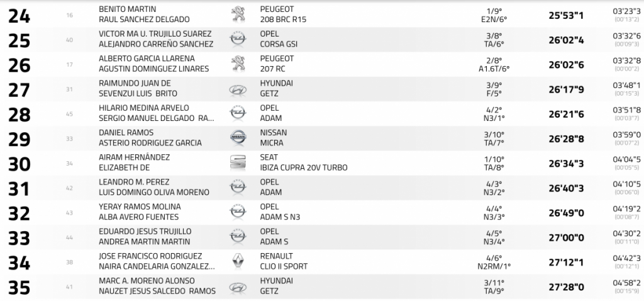644x301 pixels.
Task: Click the Peugeot logo in row 24
Action: click(x=238, y=14)
